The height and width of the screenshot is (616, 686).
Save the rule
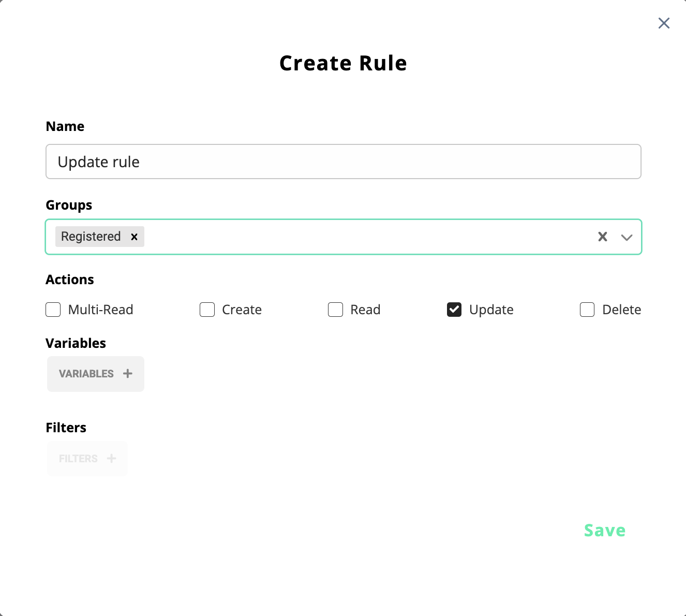point(605,530)
